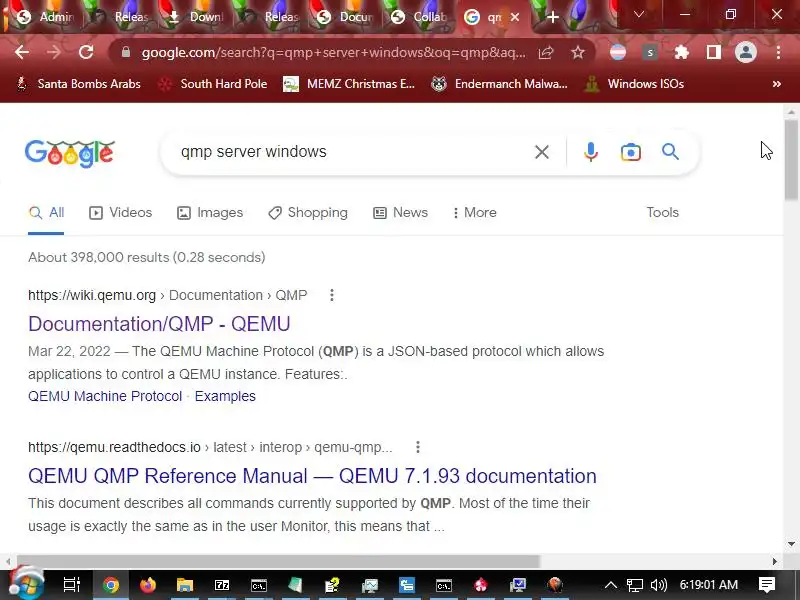This screenshot has height=600, width=800.
Task: Click the address bar URL
Action: (x=334, y=52)
